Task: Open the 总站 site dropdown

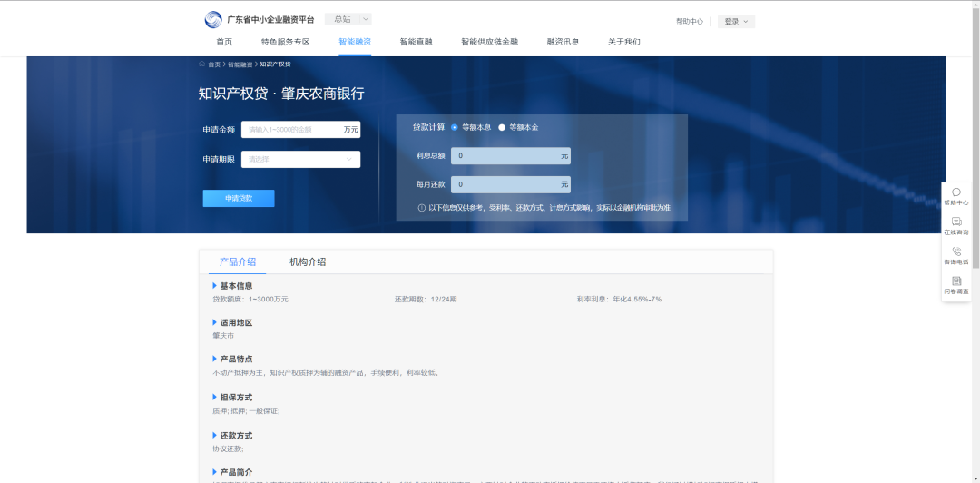Action: tap(348, 19)
